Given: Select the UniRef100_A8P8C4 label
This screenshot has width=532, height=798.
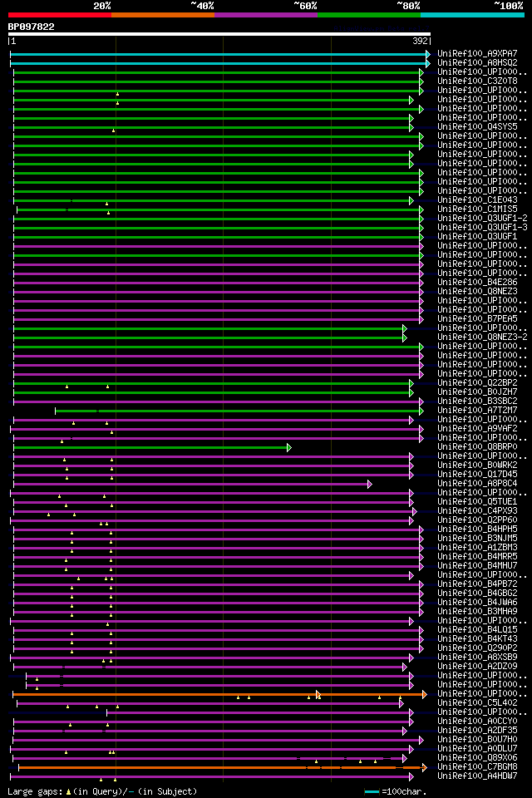Looking at the screenshot, I should tap(477, 484).
